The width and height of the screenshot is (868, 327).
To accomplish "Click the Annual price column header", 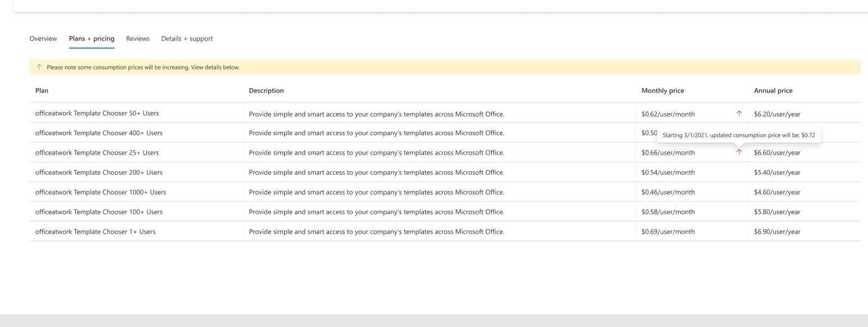I will pos(773,91).
